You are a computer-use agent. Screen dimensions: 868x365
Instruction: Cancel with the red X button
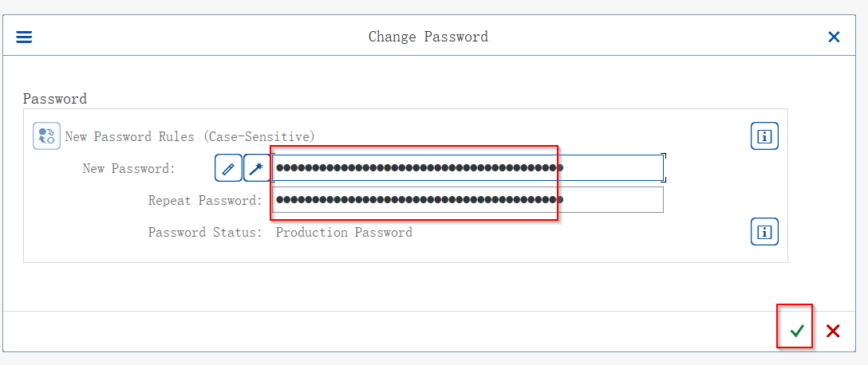(x=833, y=331)
